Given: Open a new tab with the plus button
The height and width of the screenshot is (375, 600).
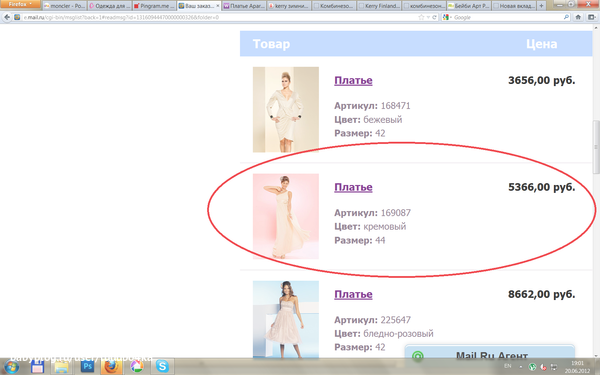Looking at the screenshot, I should click(x=541, y=6).
